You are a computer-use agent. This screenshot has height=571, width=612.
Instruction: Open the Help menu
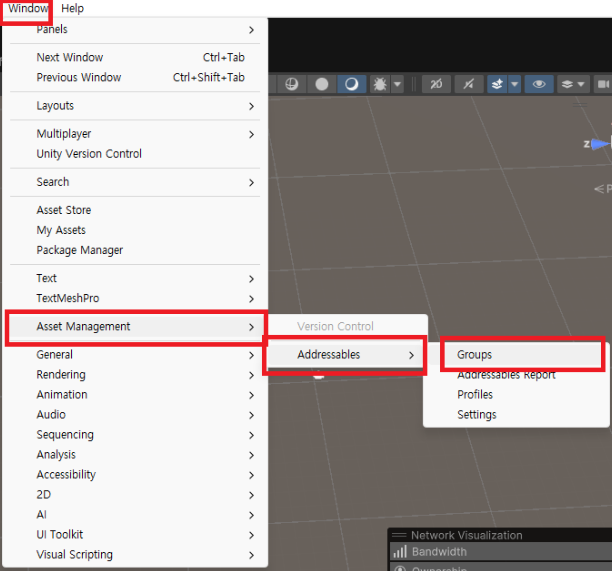[72, 8]
